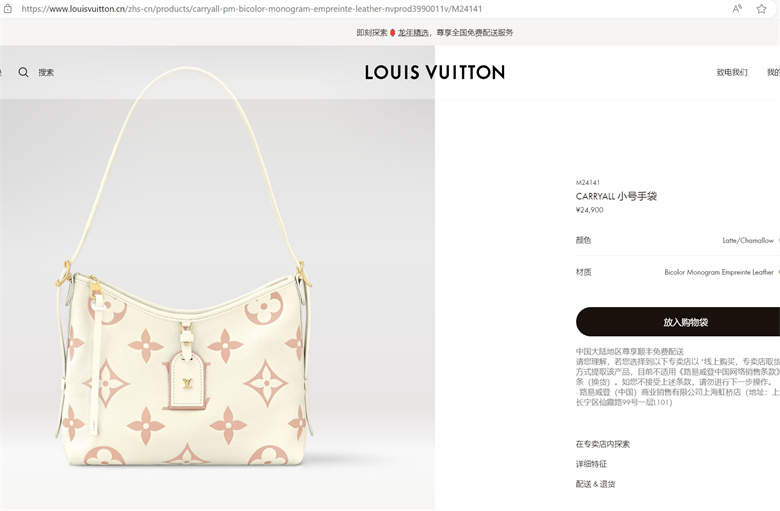Click the URL in the address bar
Viewport: 780px width, 511px height.
point(252,8)
